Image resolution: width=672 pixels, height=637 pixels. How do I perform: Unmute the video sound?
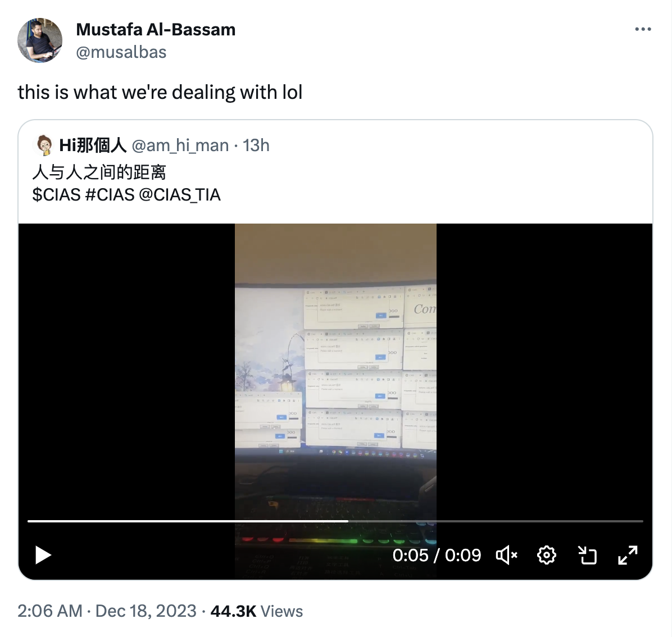(x=507, y=555)
